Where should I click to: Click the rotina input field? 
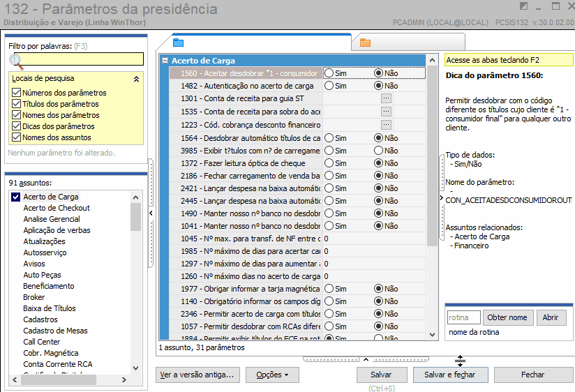pos(463,317)
